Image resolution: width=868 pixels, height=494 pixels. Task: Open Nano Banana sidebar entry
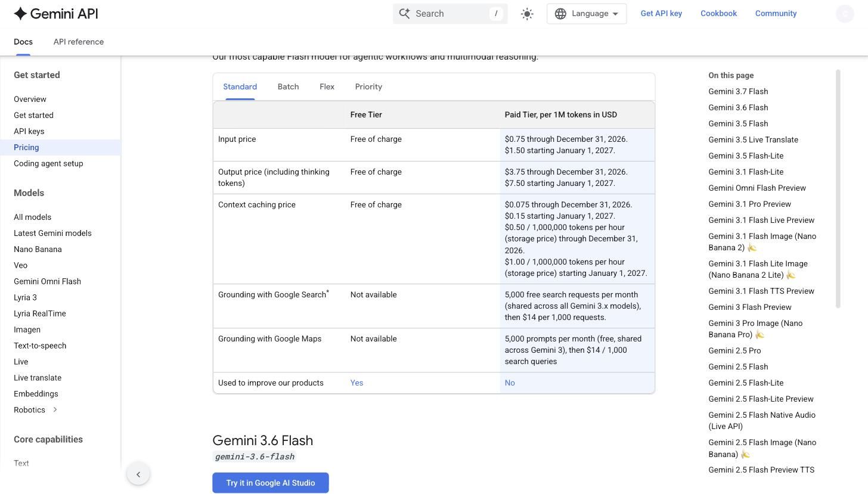38,249
